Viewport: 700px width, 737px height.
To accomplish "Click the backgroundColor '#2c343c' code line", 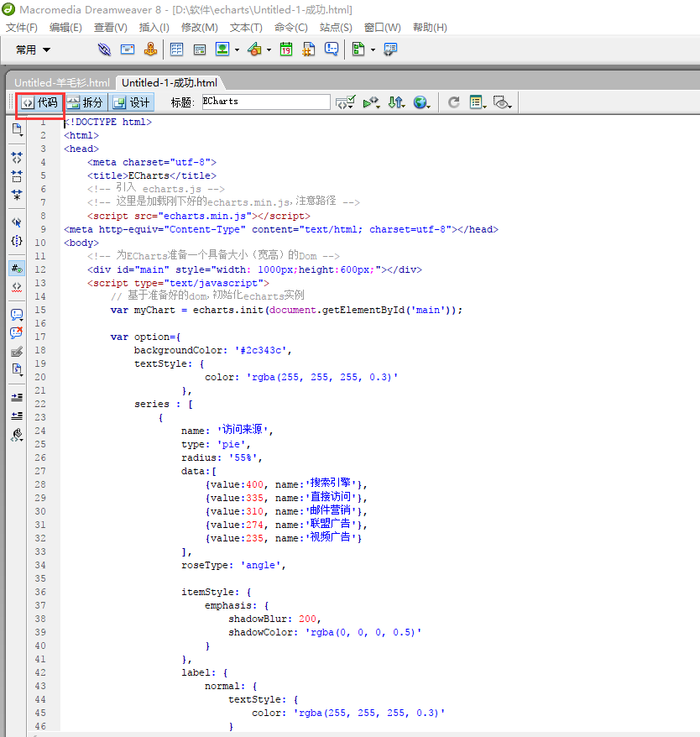I will pos(212,350).
